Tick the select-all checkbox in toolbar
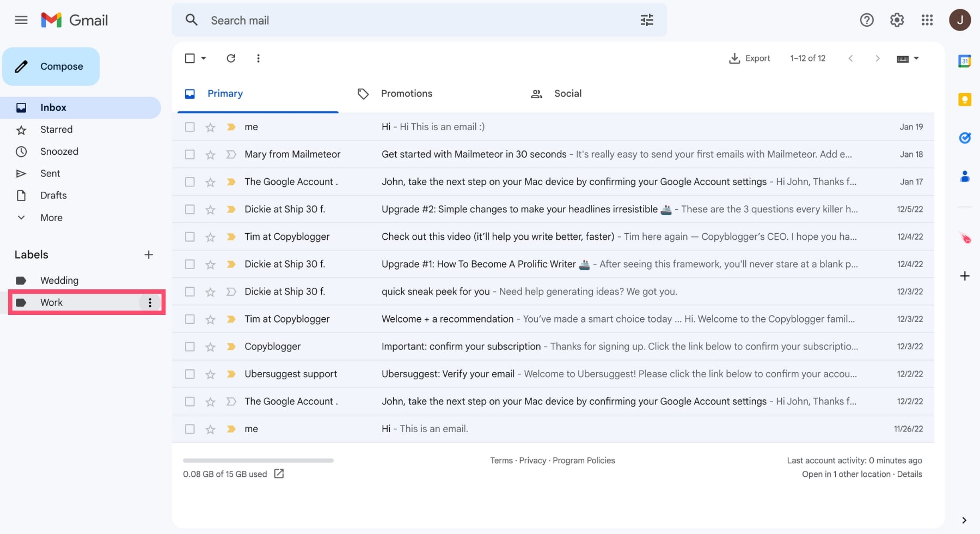 click(189, 58)
